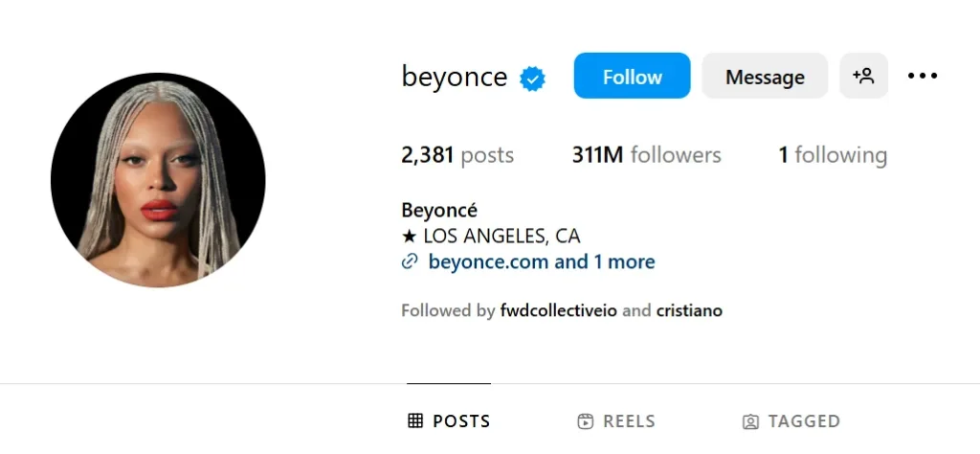Open the circular profile picture
This screenshot has width=980, height=454.
tap(158, 180)
